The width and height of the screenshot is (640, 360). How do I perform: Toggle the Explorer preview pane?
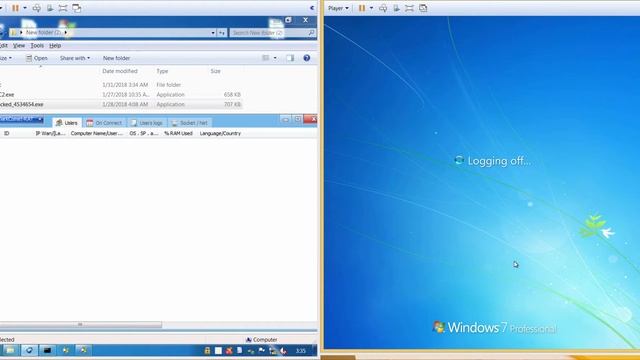pyautogui.click(x=290, y=58)
